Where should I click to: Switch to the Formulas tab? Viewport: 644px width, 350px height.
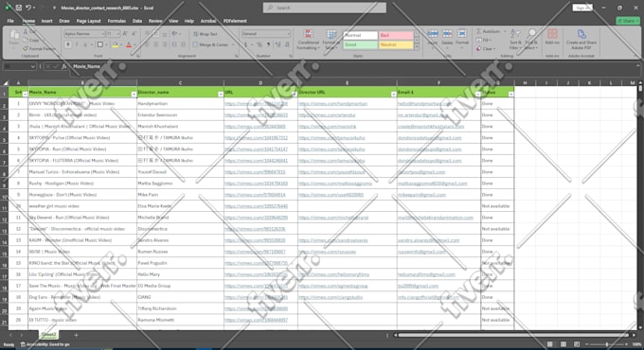[116, 21]
